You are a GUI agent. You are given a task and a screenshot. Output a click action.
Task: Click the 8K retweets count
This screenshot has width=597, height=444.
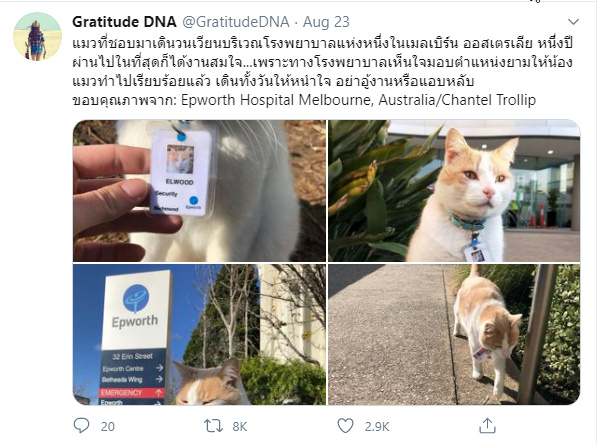[x=240, y=426]
